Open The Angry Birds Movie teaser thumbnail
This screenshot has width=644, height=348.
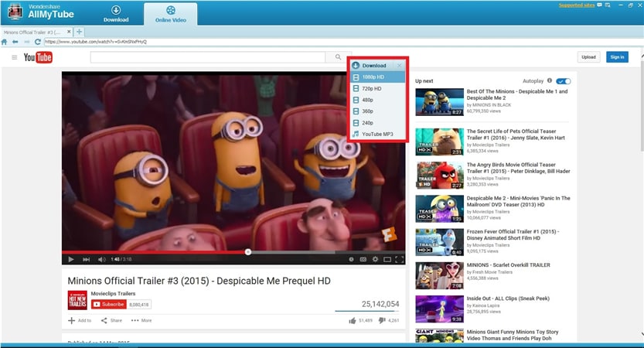click(439, 175)
